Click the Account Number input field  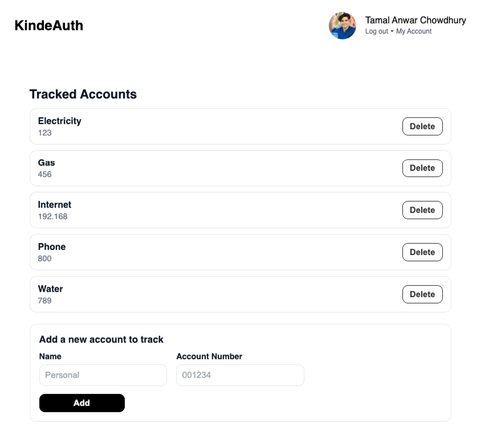tap(240, 375)
